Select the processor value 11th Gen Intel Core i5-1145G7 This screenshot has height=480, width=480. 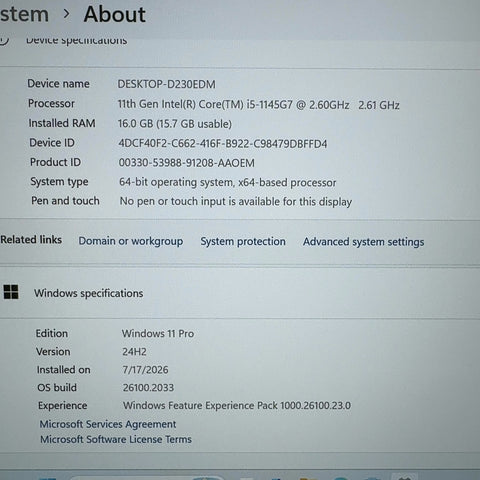pos(258,105)
